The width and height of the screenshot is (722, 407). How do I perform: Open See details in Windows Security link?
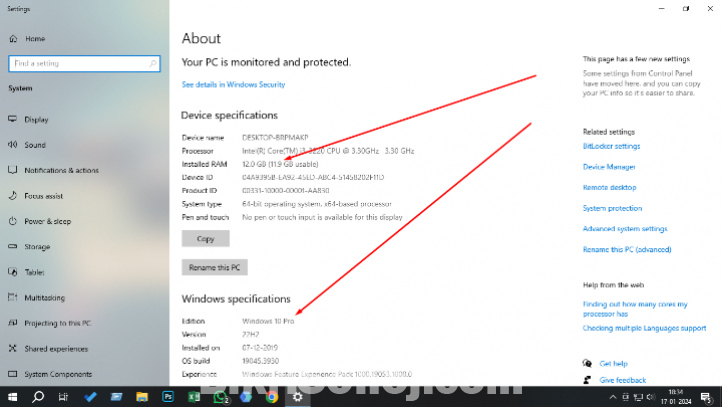(233, 85)
